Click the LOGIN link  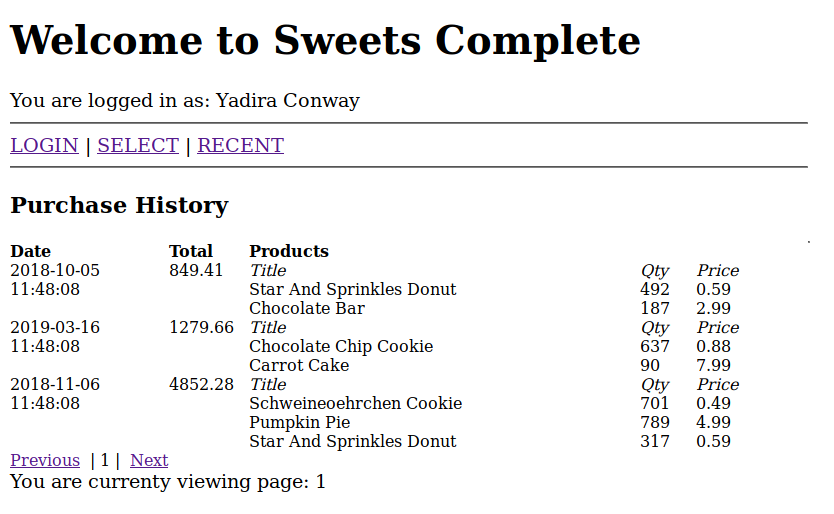click(x=44, y=146)
